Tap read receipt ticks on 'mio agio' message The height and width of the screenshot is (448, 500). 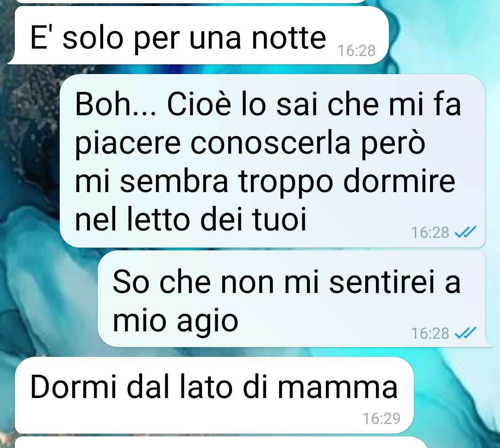(x=465, y=333)
